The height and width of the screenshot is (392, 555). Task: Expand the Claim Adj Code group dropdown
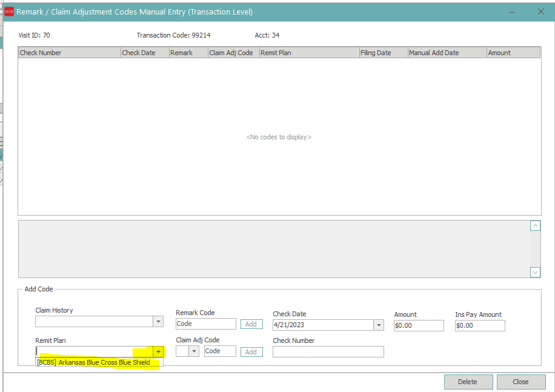(194, 351)
